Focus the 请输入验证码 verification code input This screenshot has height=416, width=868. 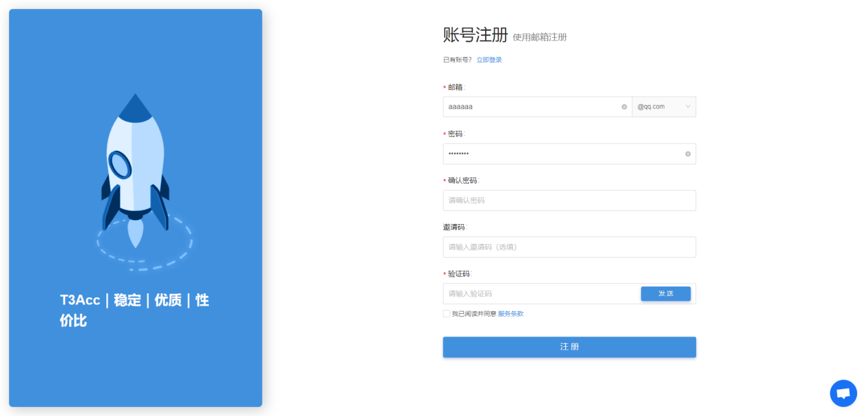(x=541, y=293)
